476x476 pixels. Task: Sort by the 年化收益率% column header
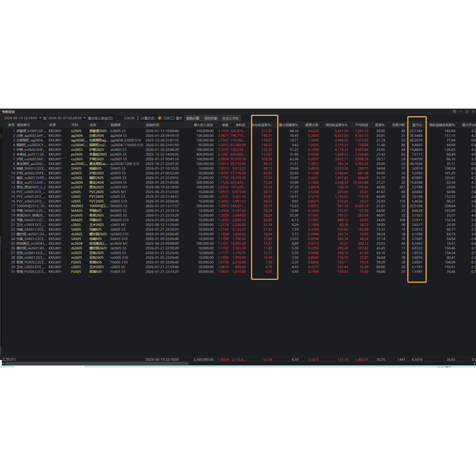[x=262, y=125]
